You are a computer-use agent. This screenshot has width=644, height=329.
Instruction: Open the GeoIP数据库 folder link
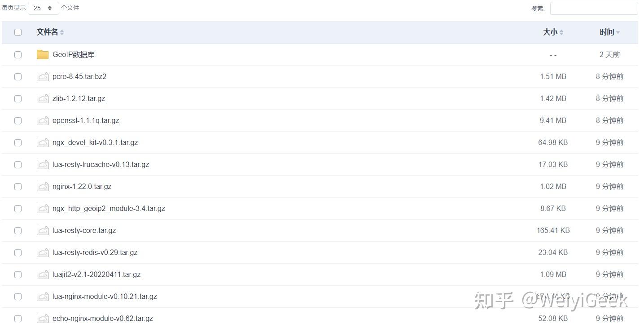pyautogui.click(x=73, y=55)
